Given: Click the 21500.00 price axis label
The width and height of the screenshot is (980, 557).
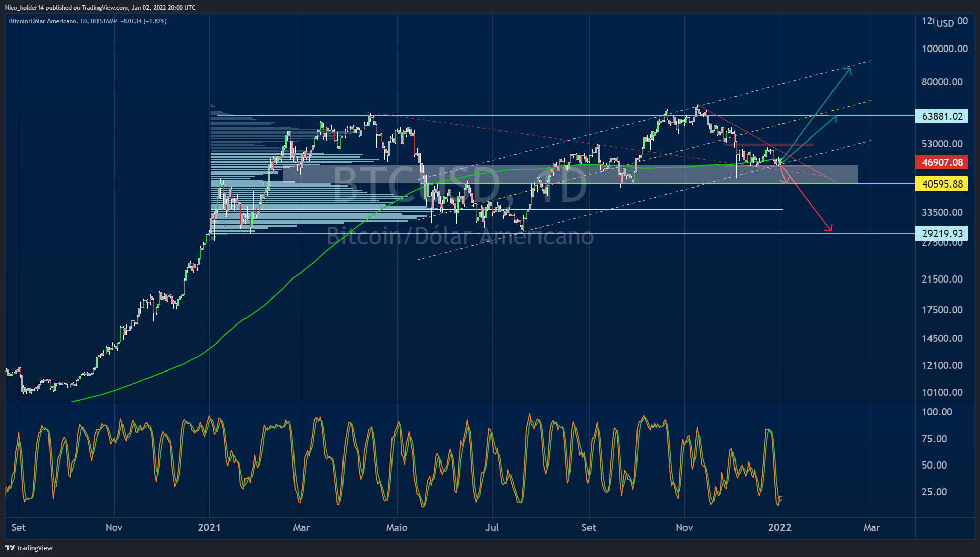Looking at the screenshot, I should [x=942, y=279].
